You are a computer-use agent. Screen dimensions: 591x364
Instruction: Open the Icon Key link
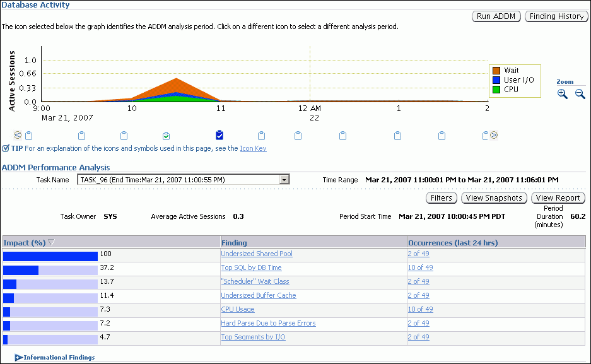point(254,148)
